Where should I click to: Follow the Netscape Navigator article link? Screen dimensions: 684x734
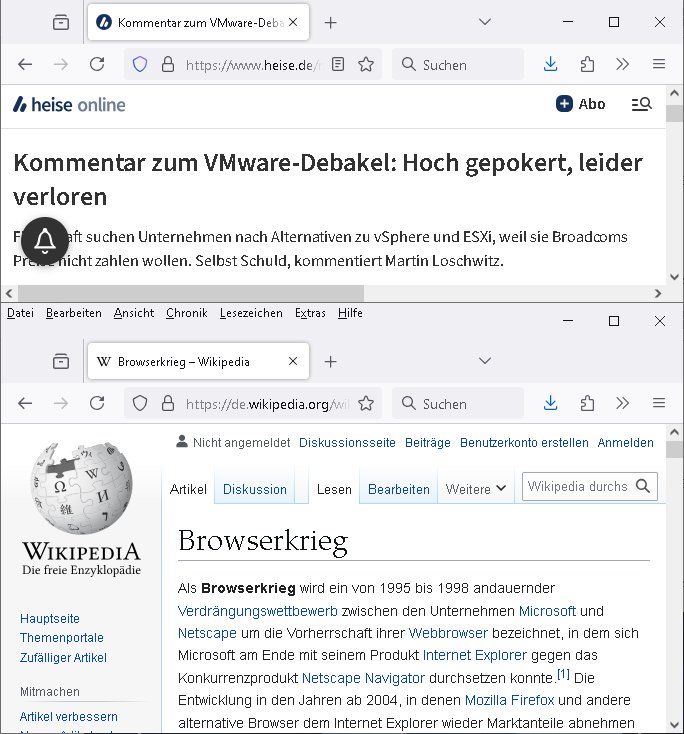point(363,678)
